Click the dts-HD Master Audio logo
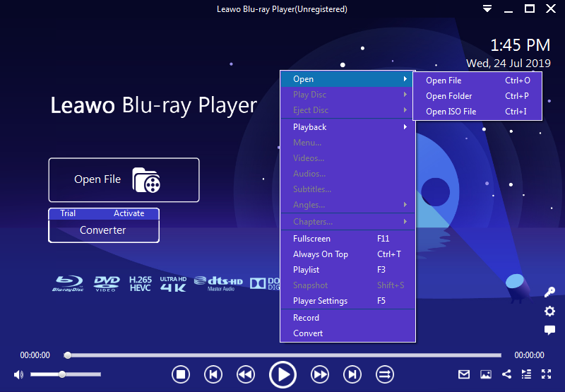565x392 pixels. click(x=218, y=283)
